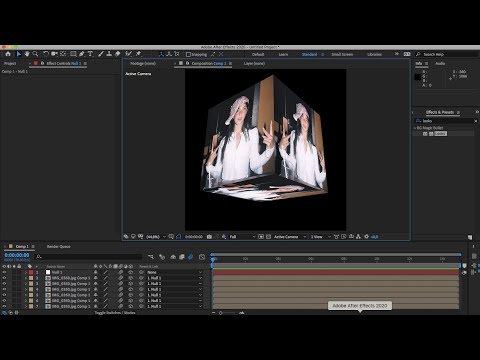The image size is (480, 360).
Task: Select the Zoom magnifier tool
Action: click(35, 54)
